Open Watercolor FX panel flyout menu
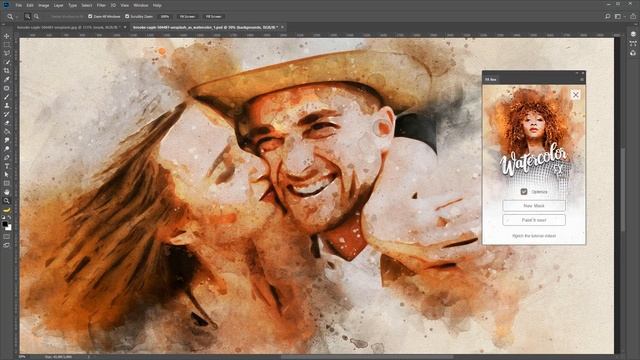 point(582,79)
